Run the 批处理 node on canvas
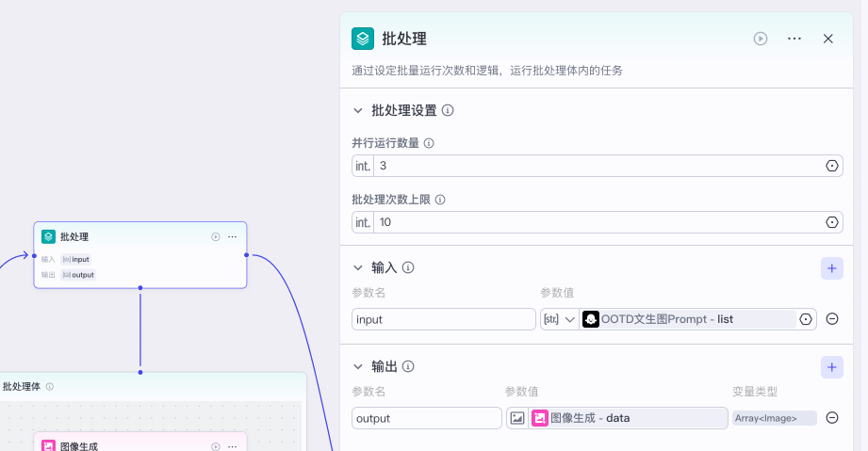 (x=216, y=237)
